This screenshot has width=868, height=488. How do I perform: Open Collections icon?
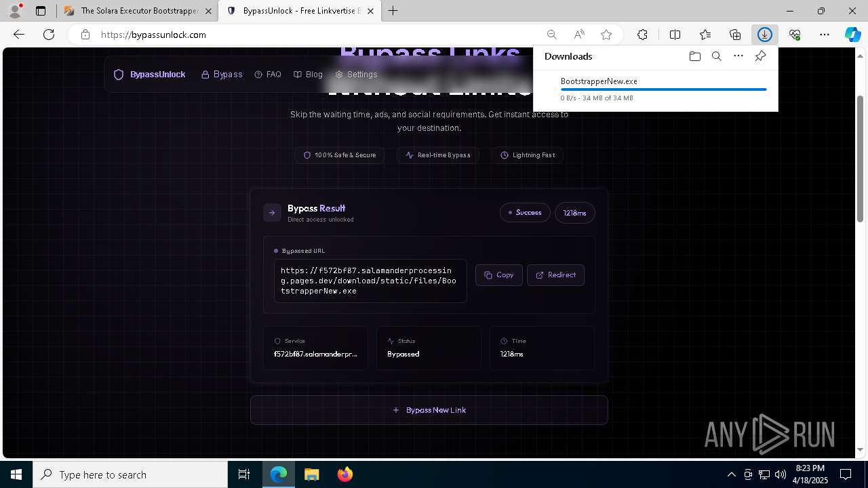[x=735, y=35]
